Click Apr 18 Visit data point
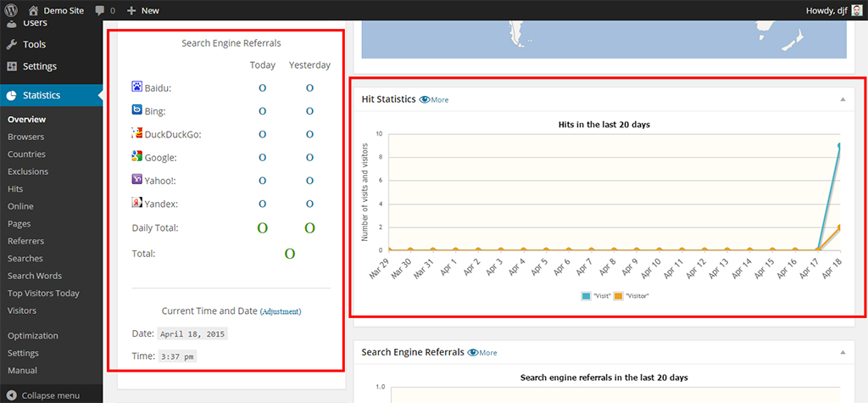 [839, 146]
